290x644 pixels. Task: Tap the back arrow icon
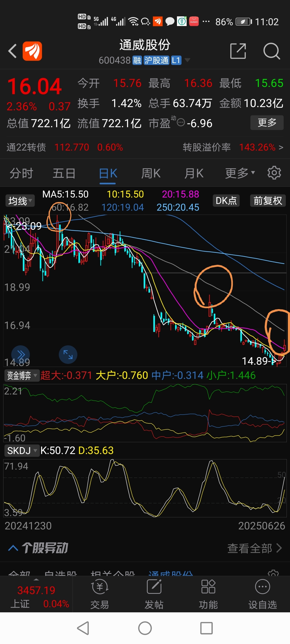click(x=12, y=51)
